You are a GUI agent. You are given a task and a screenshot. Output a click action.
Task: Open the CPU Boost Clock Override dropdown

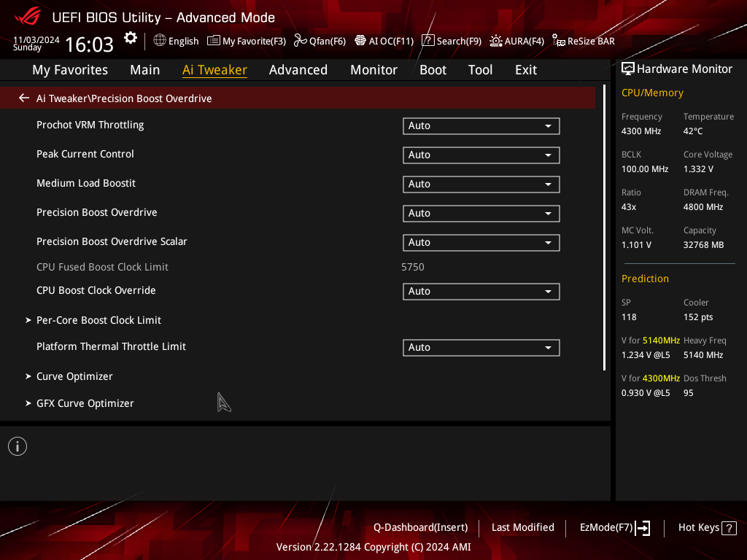point(481,292)
